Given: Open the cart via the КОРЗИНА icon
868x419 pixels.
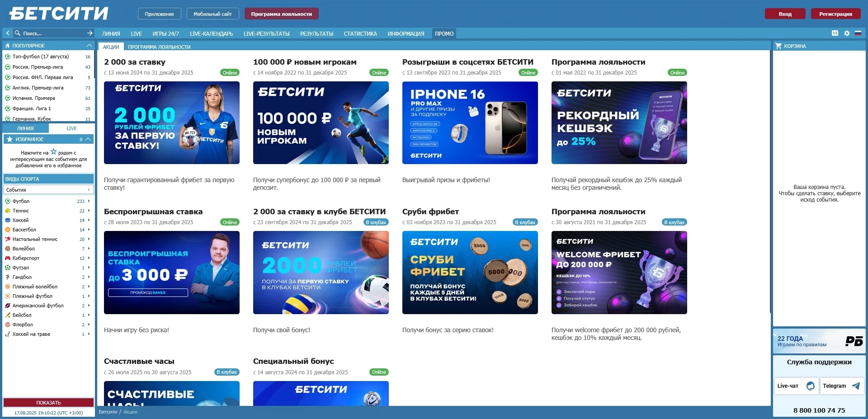Looking at the screenshot, I should pyautogui.click(x=779, y=46).
